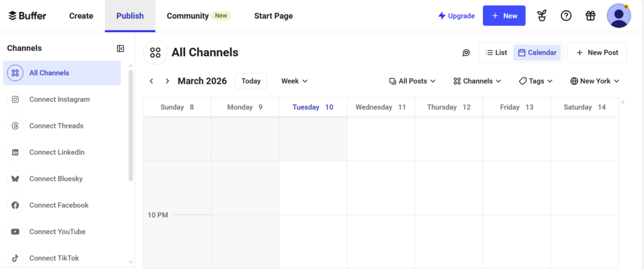The image size is (644, 269).
Task: Switch to List view
Action: click(496, 53)
